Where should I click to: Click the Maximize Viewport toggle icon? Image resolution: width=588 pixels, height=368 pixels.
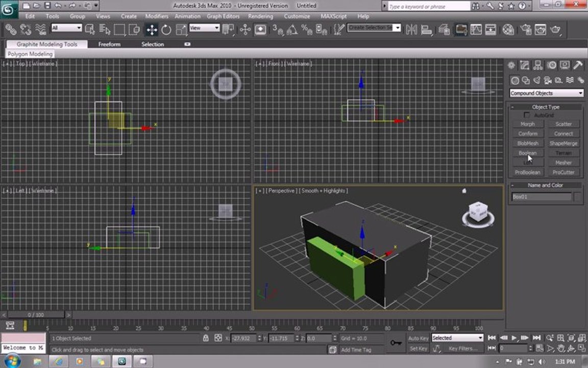[x=582, y=349]
